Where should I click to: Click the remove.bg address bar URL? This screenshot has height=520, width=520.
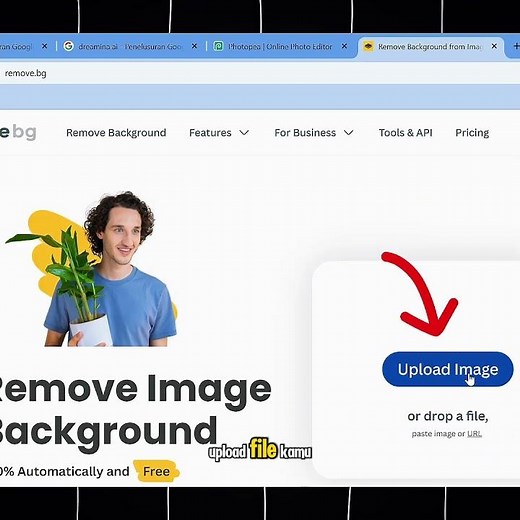click(x=26, y=73)
